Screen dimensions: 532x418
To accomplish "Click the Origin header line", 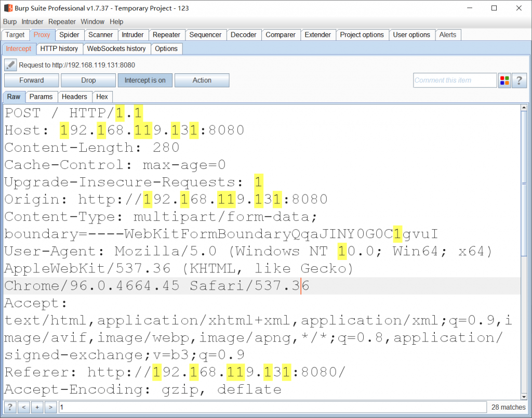I will [x=166, y=199].
